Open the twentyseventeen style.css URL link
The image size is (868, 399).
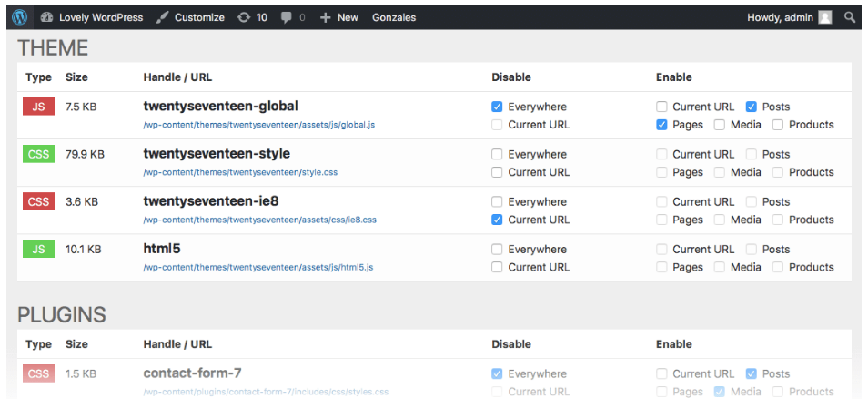click(240, 172)
